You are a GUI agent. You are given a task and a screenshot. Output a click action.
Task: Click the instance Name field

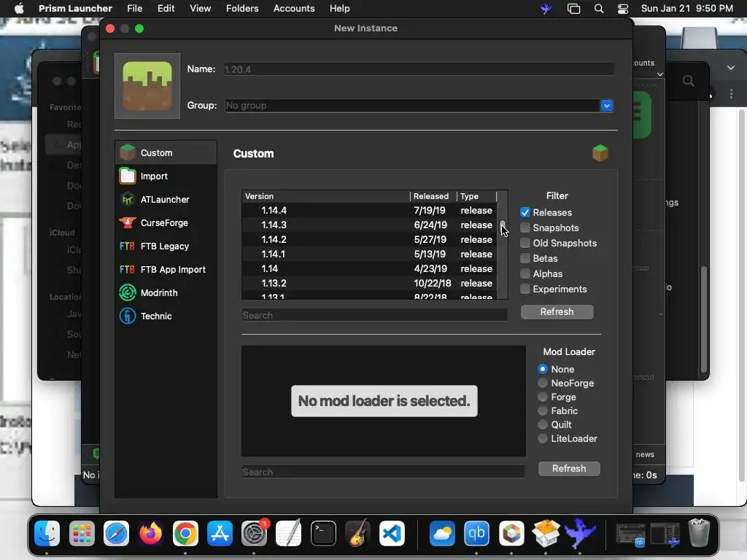click(419, 69)
